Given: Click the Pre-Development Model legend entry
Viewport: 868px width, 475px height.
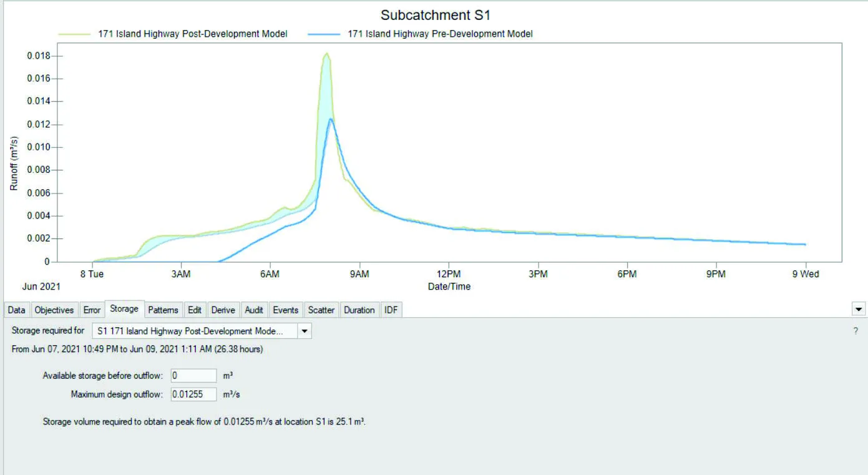Looking at the screenshot, I should [421, 34].
